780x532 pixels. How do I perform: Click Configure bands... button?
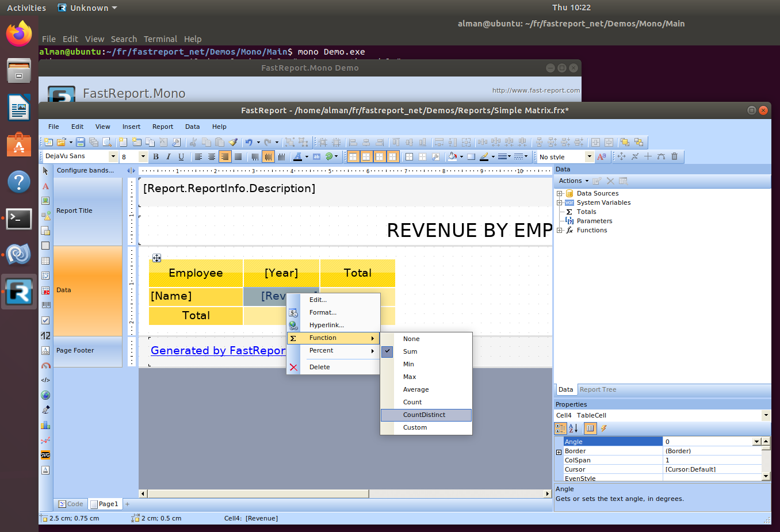coord(86,170)
